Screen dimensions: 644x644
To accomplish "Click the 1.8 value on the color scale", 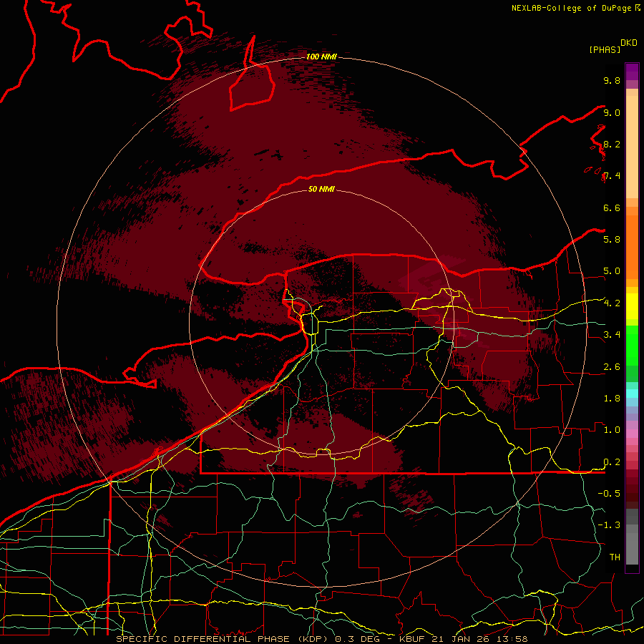I will click(x=612, y=399).
